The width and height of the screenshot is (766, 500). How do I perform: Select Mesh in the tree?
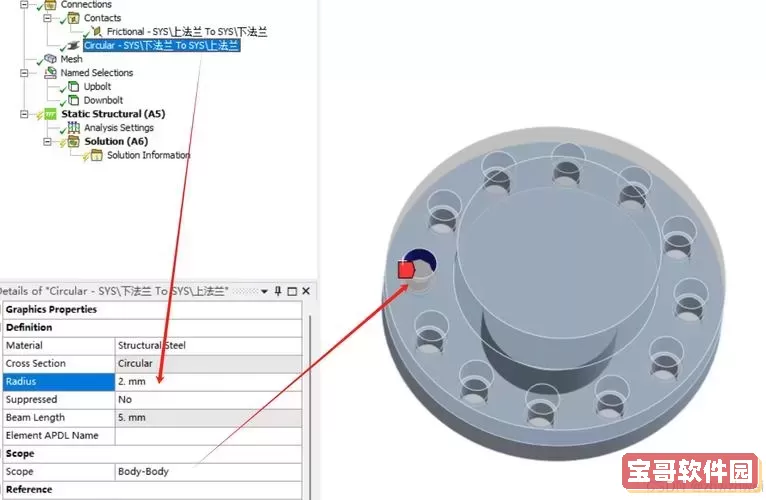(x=71, y=59)
